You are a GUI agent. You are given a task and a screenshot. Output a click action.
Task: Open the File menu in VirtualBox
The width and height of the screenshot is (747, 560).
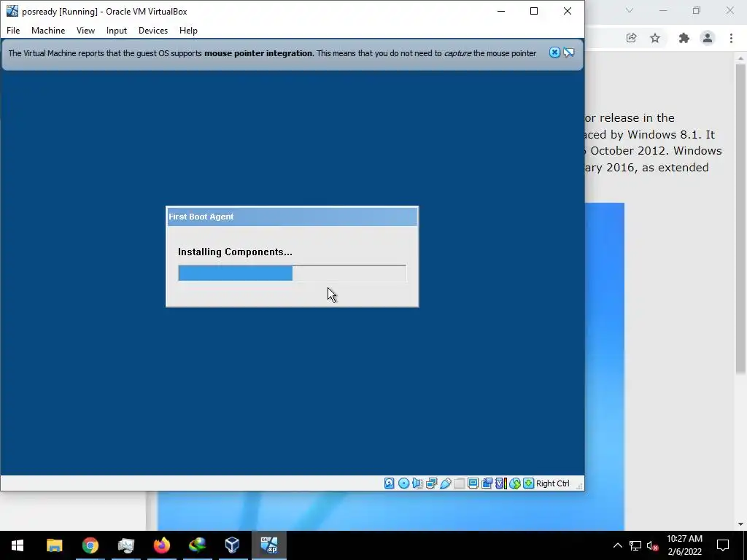point(13,31)
